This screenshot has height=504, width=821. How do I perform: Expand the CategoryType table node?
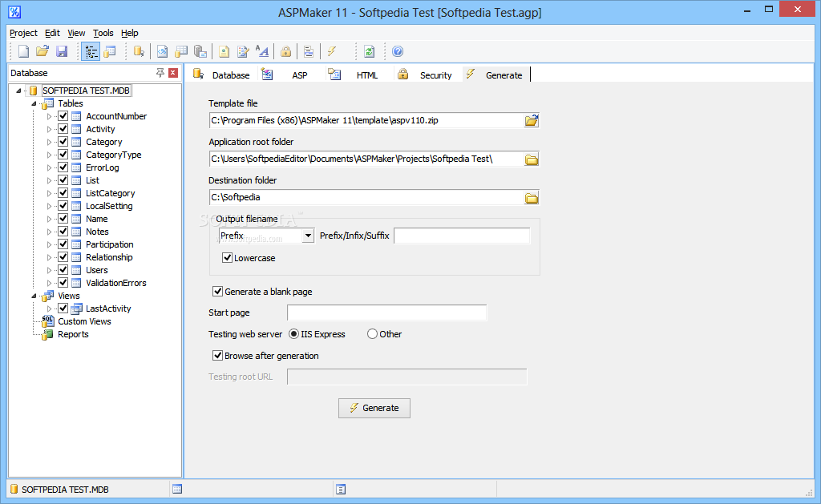[x=49, y=155]
